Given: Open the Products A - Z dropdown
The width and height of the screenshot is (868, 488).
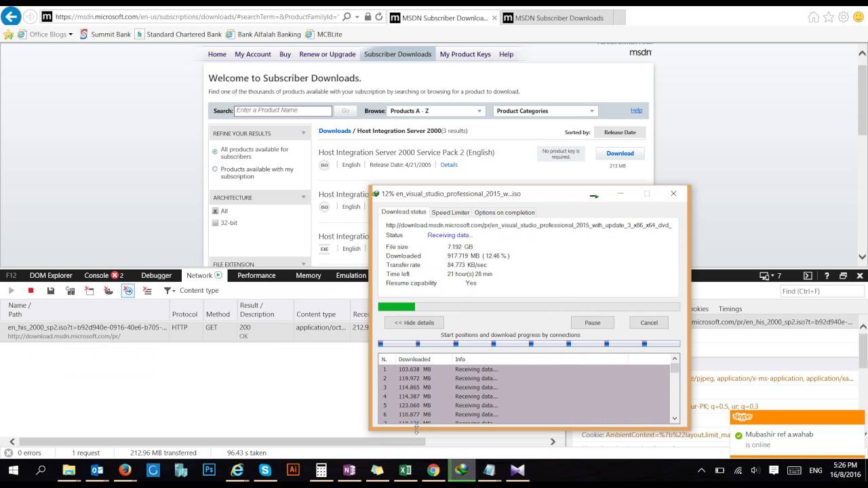Looking at the screenshot, I should [436, 111].
